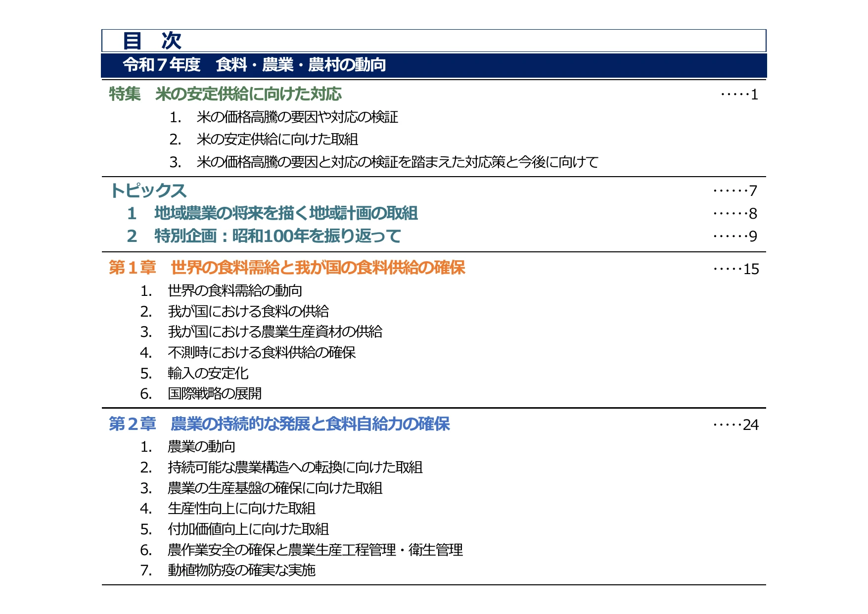Viewport: 868px width, 614px height.
Task: Open the トピックス section heading
Action: (148, 191)
